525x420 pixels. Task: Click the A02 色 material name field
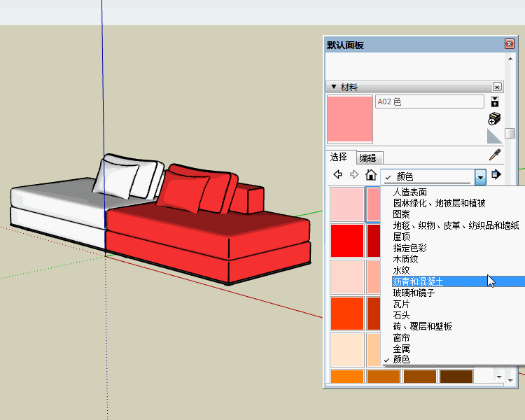(x=429, y=102)
